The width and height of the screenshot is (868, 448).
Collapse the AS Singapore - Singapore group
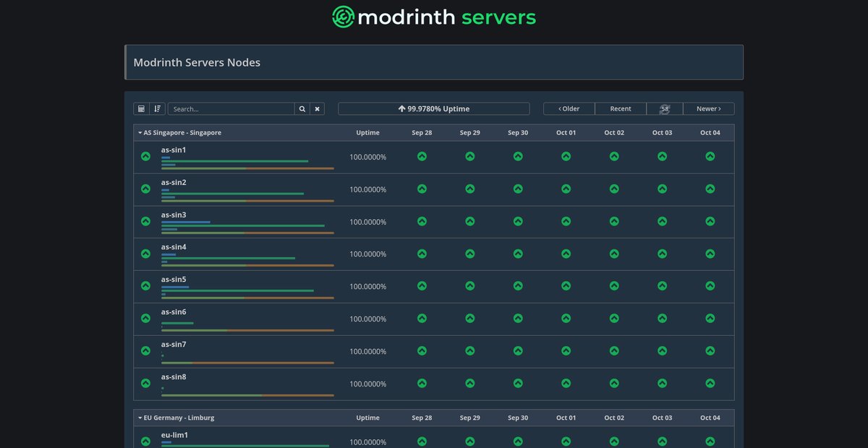click(x=179, y=133)
